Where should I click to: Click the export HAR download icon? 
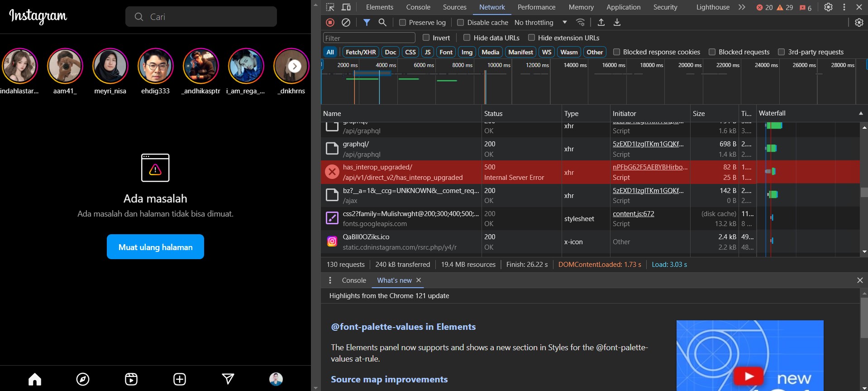[617, 22]
